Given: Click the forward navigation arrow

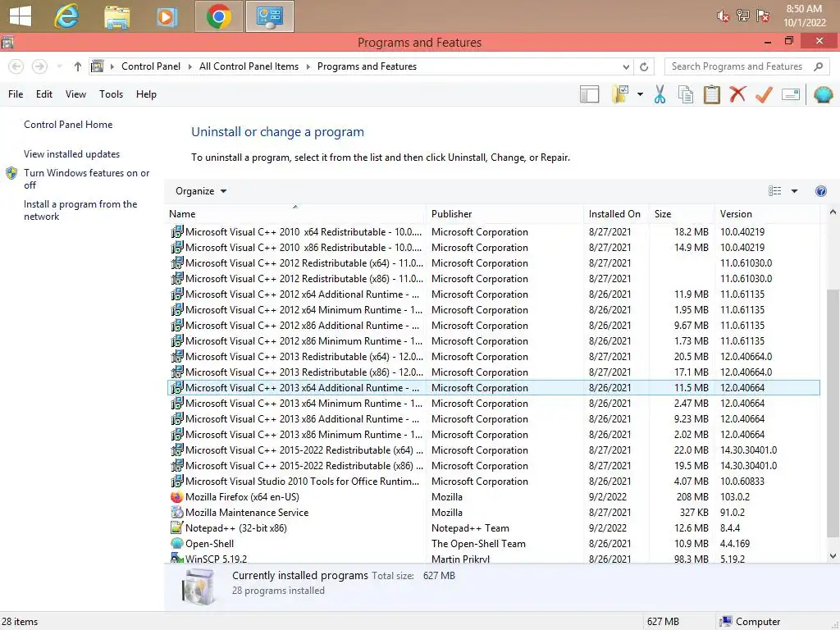Looking at the screenshot, I should (39, 66).
